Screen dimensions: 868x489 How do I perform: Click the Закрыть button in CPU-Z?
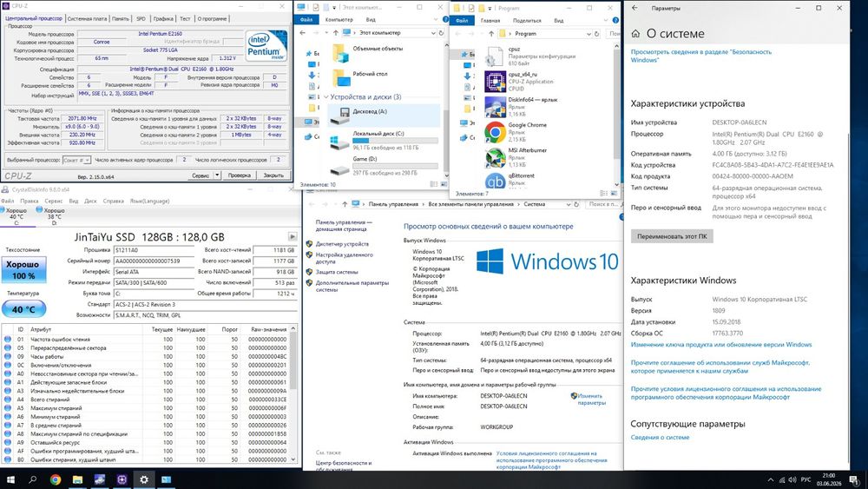coord(273,175)
